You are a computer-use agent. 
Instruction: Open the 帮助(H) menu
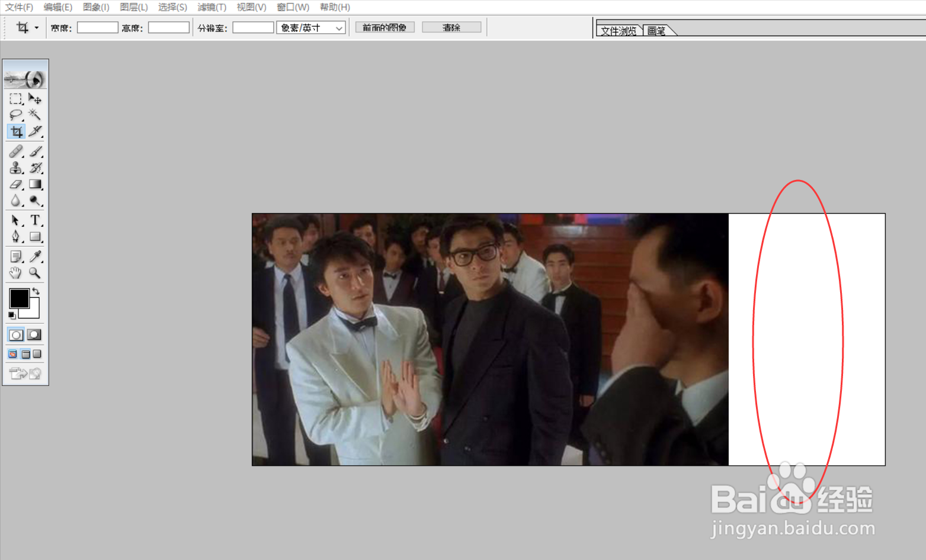(x=335, y=7)
